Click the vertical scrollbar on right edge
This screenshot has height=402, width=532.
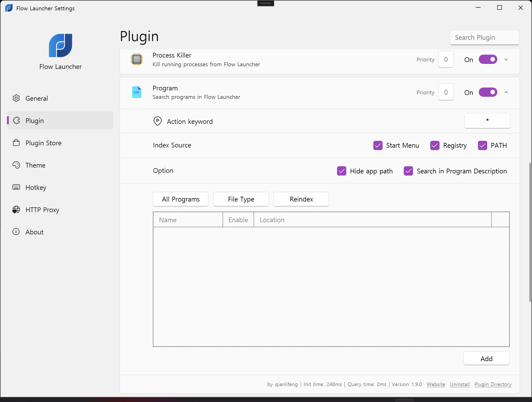pos(530,232)
